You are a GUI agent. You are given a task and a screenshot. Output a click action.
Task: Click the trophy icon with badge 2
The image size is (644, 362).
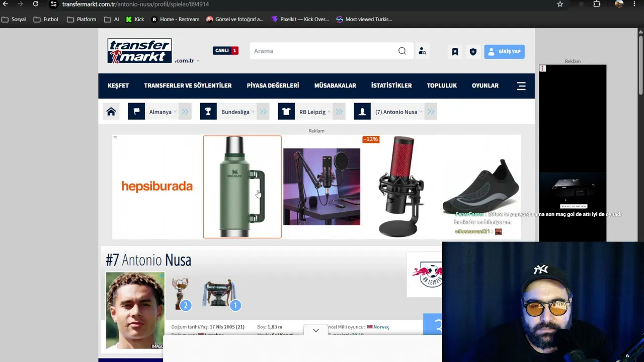point(181,294)
